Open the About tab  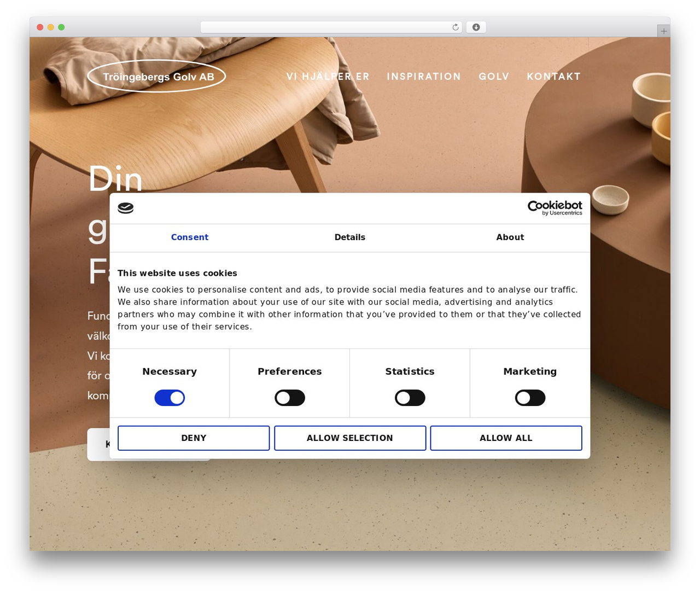pos(510,237)
